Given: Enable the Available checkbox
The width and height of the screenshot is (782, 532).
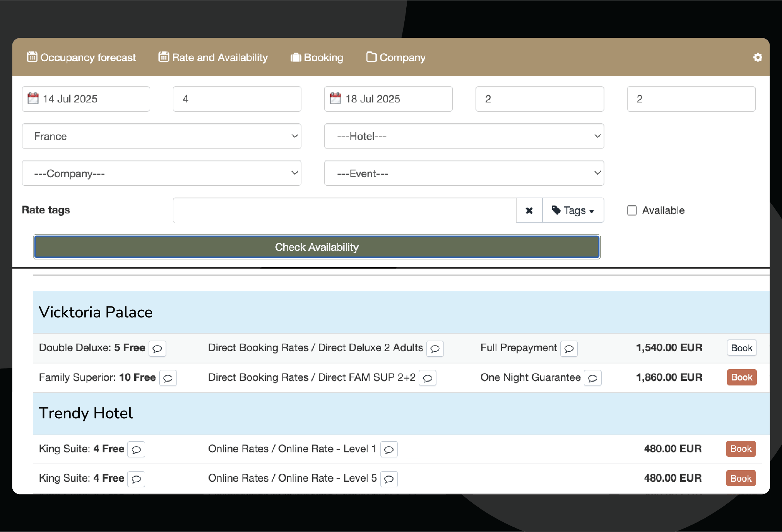Looking at the screenshot, I should 631,210.
